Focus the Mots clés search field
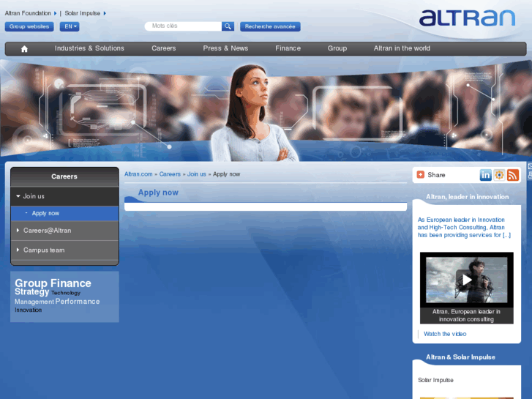This screenshot has width=532, height=399. point(183,26)
